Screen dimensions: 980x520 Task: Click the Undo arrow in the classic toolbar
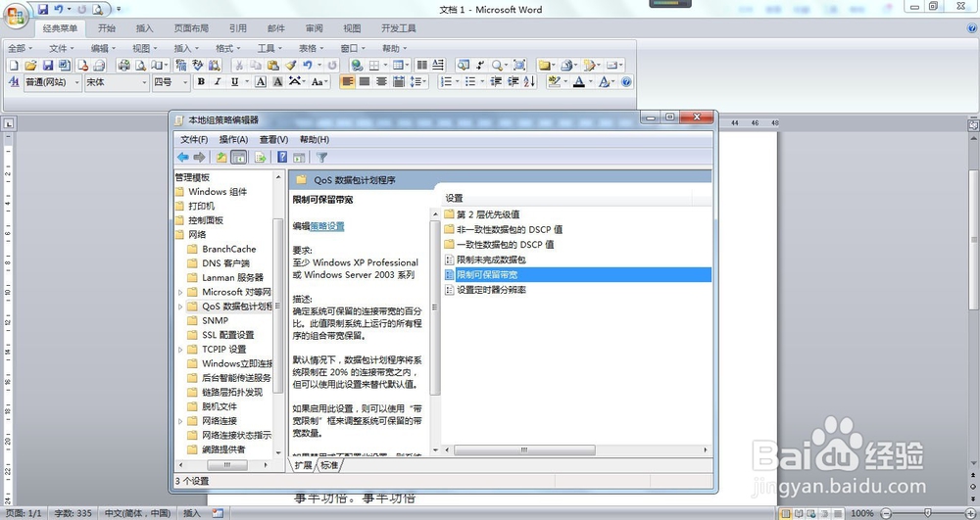307,65
